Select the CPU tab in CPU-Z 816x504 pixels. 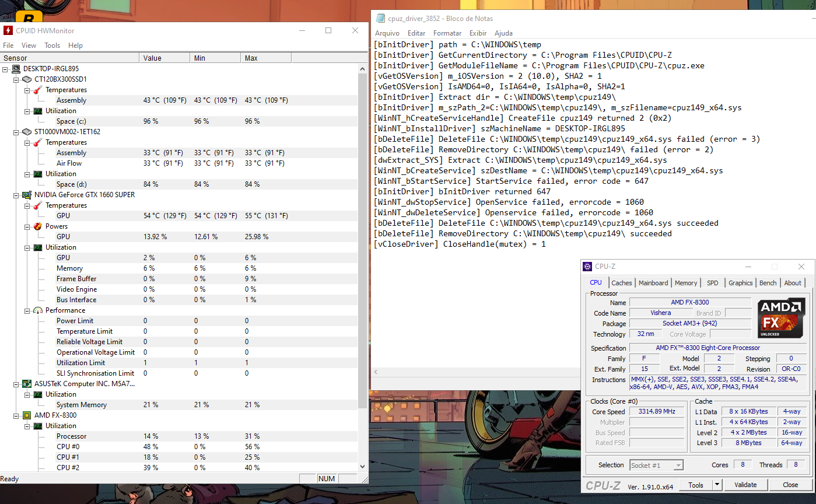596,282
